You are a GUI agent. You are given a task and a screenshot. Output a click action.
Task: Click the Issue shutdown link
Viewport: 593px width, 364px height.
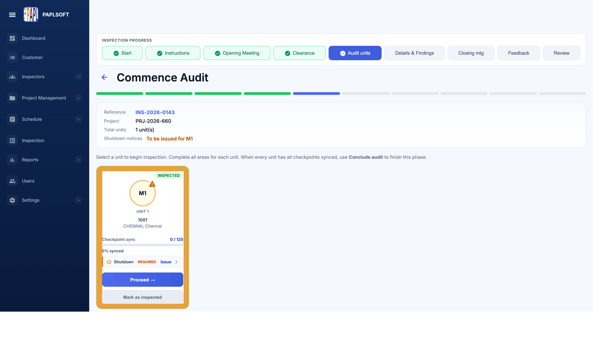(x=166, y=262)
